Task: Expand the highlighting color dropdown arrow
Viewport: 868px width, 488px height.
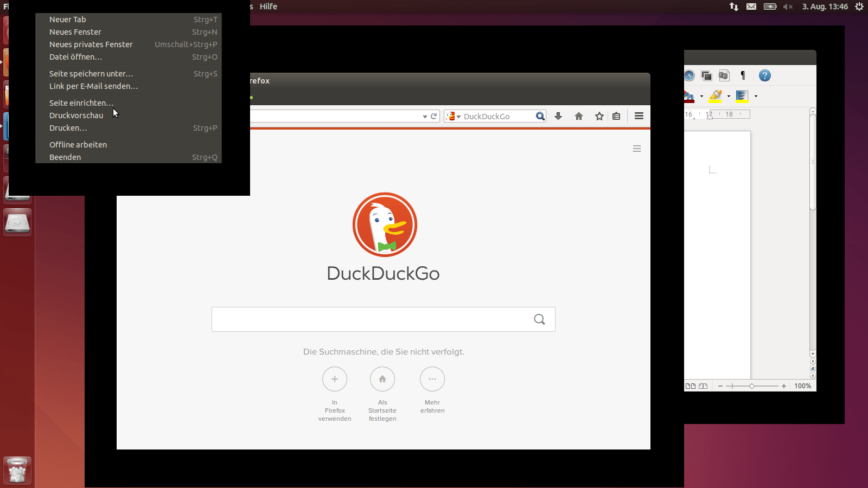Action: [x=729, y=97]
